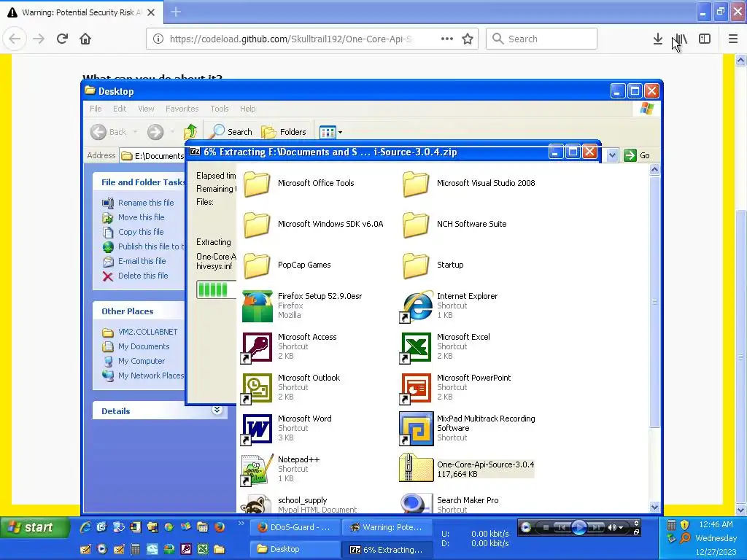Open the Firefox hamburger menu

pos(733,39)
